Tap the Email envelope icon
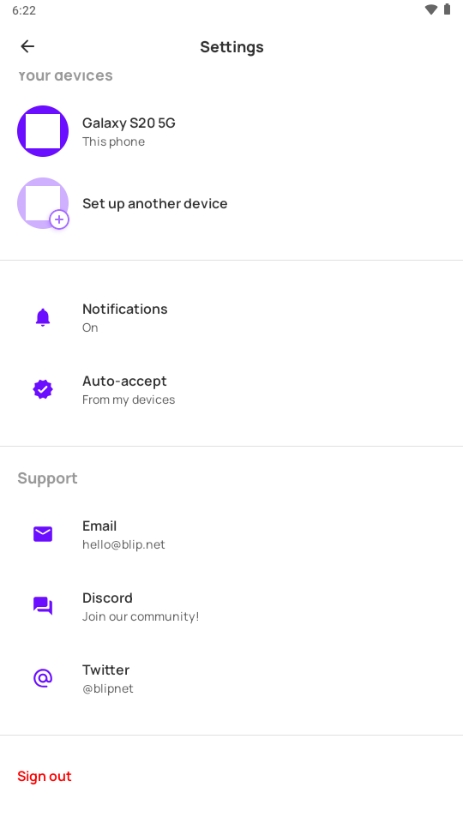This screenshot has height=823, width=463. (x=43, y=534)
